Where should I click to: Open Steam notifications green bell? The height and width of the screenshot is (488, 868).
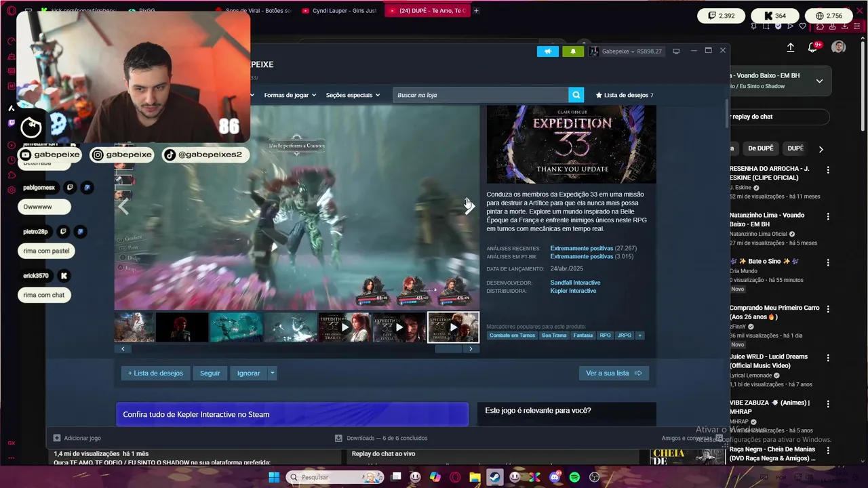(573, 52)
